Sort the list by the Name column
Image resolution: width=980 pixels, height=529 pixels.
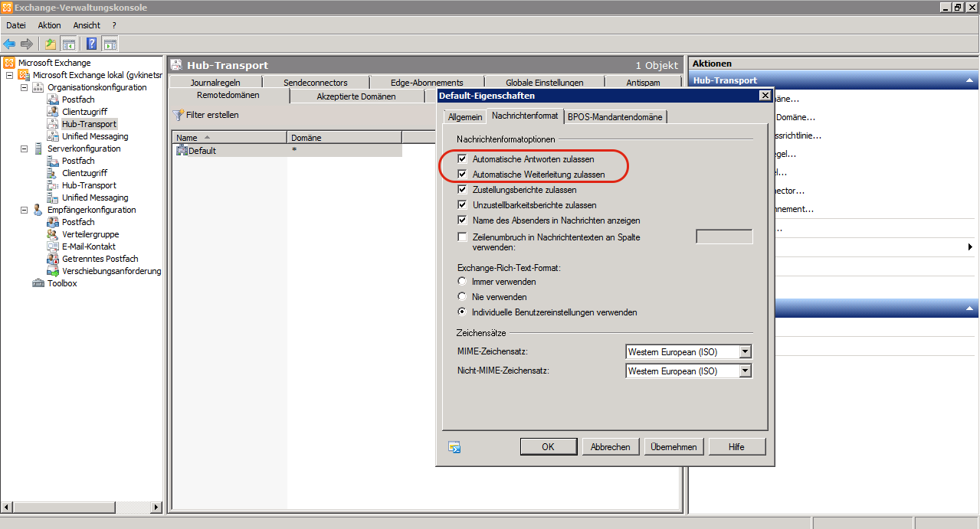pyautogui.click(x=230, y=138)
